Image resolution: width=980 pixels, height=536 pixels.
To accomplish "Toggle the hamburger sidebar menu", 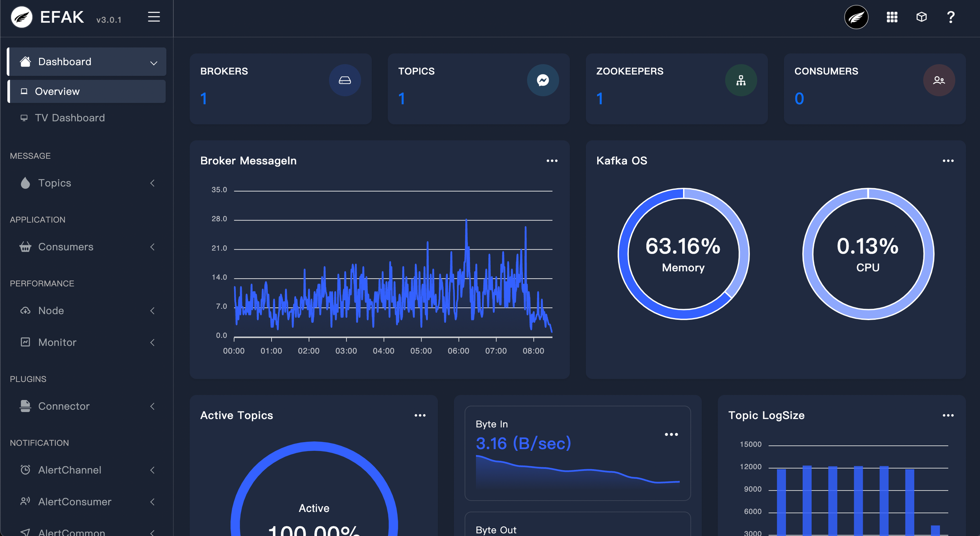I will pyautogui.click(x=154, y=17).
